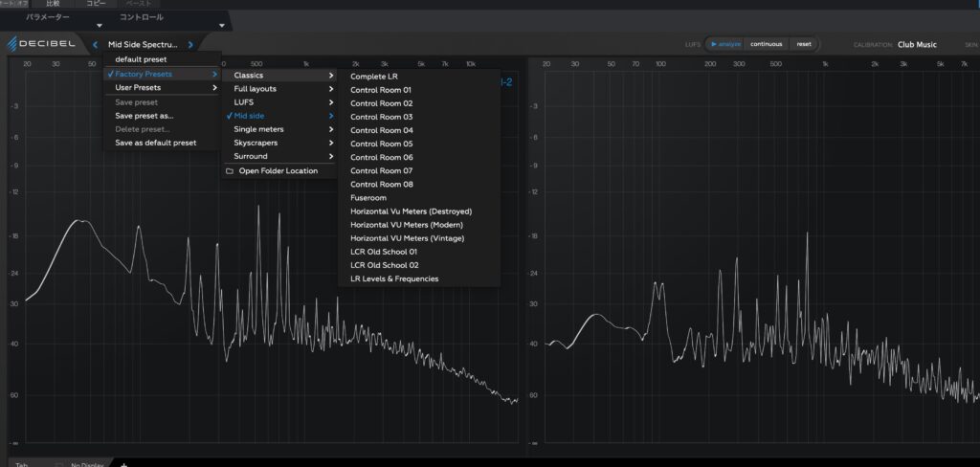Toggle continuous LUFS mode

point(766,44)
